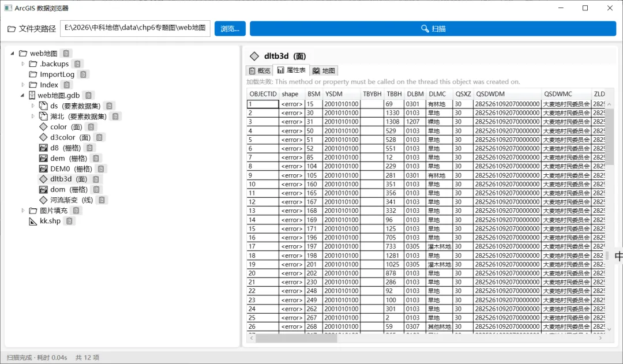This screenshot has width=623, height=364.
Task: Click the clipboard icon beside ImportLog
Action: [83, 74]
